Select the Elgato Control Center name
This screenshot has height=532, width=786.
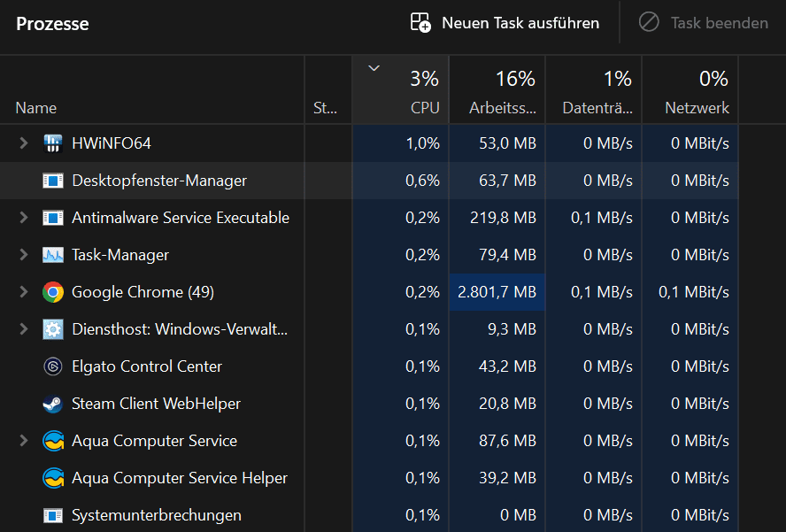[147, 366]
